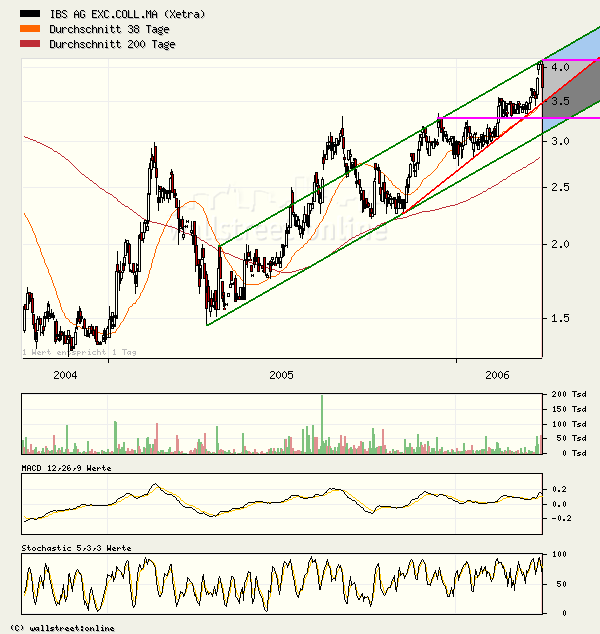This screenshot has width=600, height=634.
Task: Click the 2005 year label on time axis
Action: 281,375
